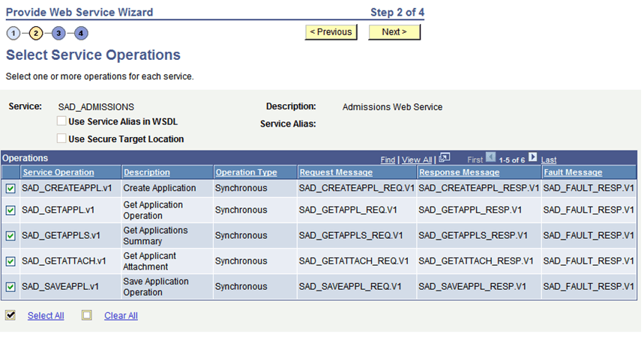Sort by Fault Message column header

pos(573,172)
